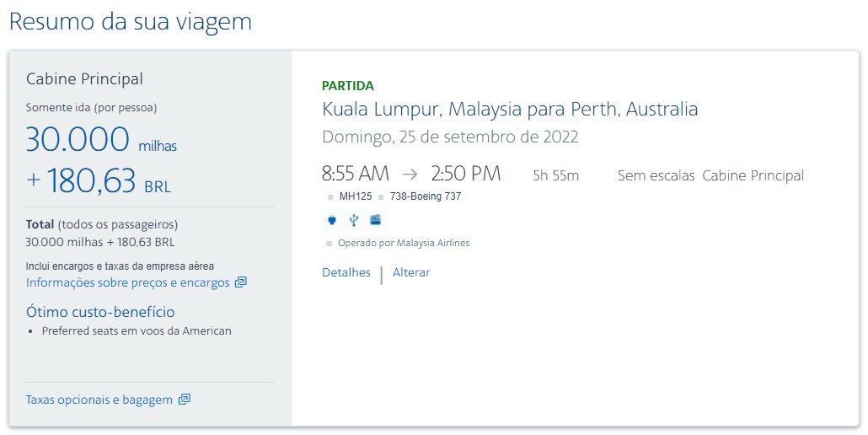Open Informações sobre preços e encargos link
Screen dimensions: 868x435
click(128, 282)
